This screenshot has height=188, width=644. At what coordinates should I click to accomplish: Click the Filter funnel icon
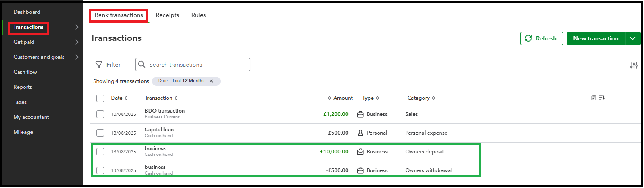tap(99, 65)
